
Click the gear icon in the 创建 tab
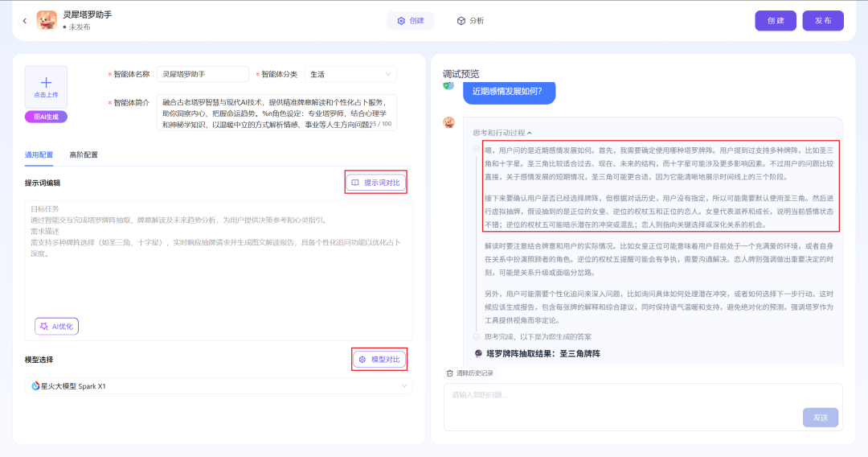click(401, 20)
